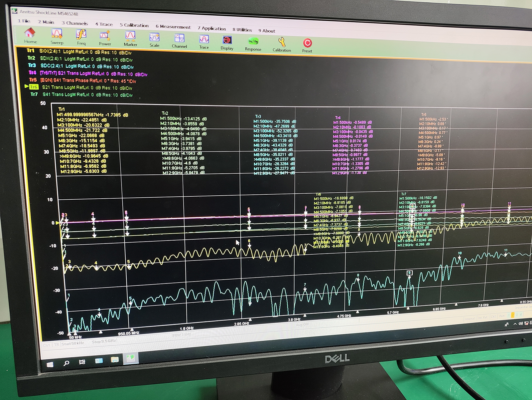Select the Tr1 trace label
Image resolution: width=532 pixels, height=400 pixels.
31,51
